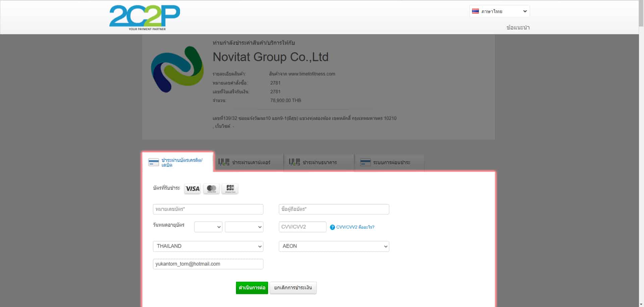Image resolution: width=644 pixels, height=307 pixels.
Task: Focus the card number input field
Action: (208, 209)
